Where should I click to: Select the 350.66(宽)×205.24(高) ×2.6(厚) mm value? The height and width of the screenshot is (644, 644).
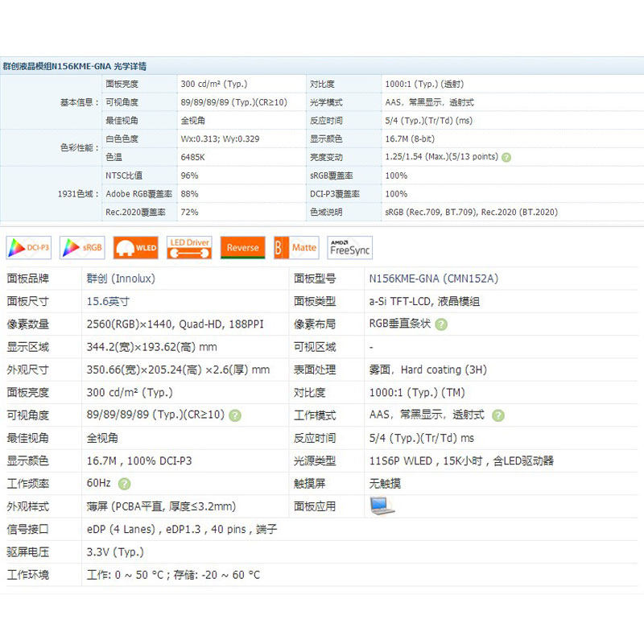(x=178, y=369)
